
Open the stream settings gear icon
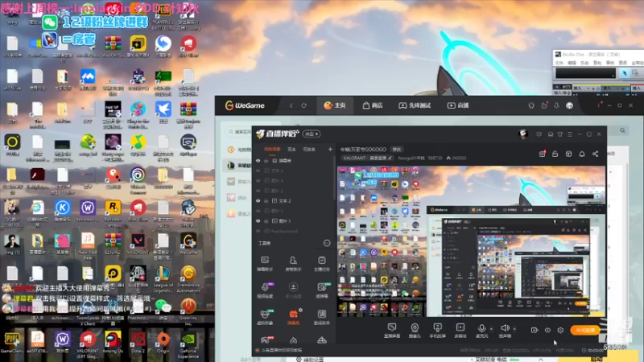560,330
